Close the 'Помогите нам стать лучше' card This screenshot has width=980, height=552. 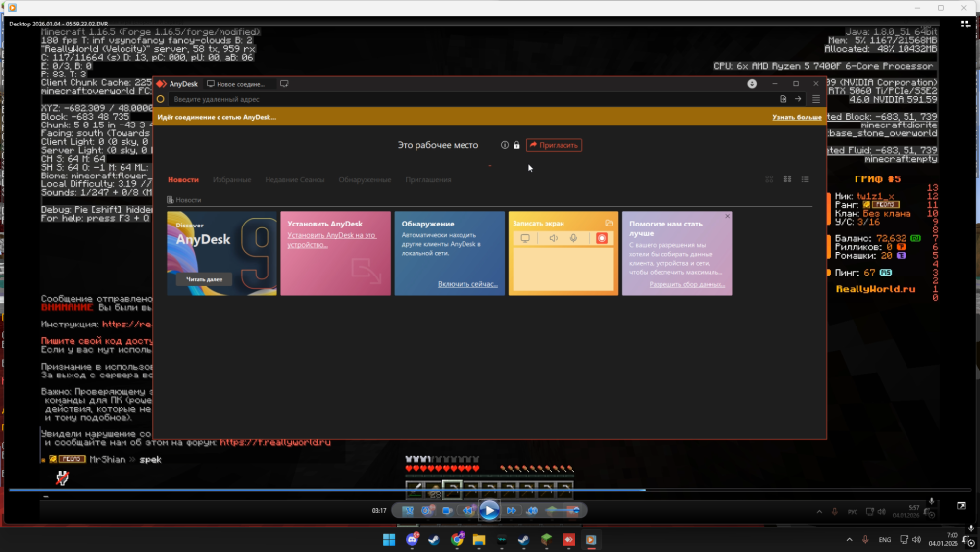coord(727,217)
